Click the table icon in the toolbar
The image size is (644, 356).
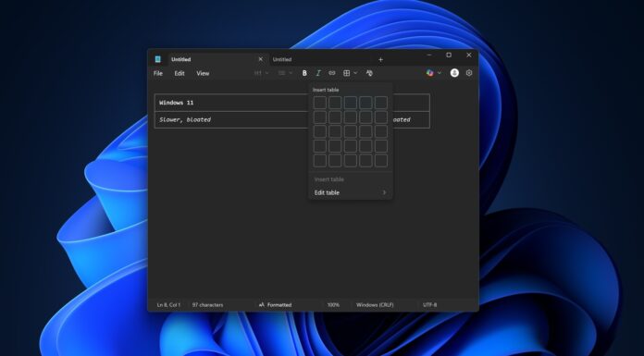point(347,73)
